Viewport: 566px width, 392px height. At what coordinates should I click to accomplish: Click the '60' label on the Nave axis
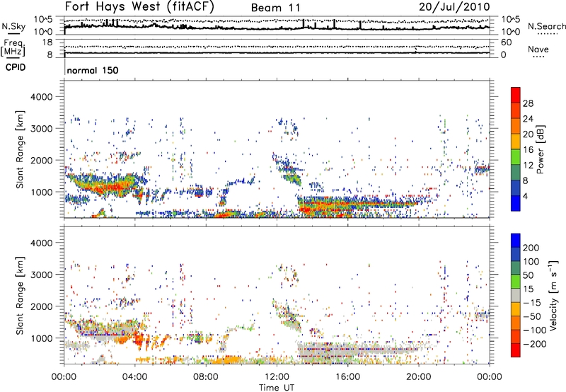506,42
